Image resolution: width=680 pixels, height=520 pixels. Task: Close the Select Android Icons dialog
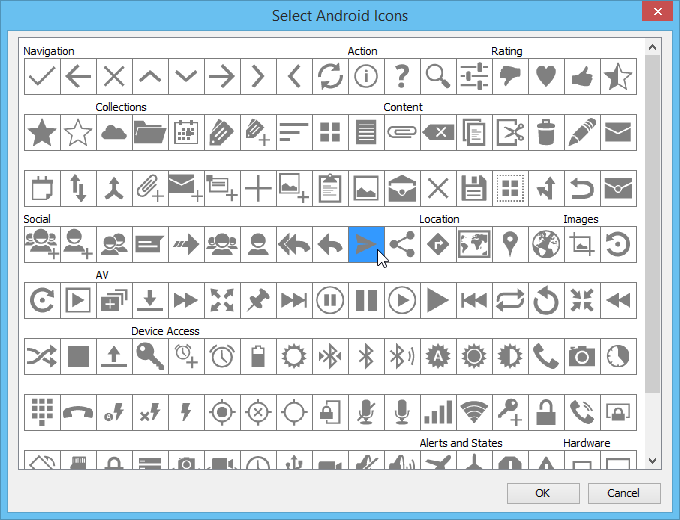click(x=657, y=11)
